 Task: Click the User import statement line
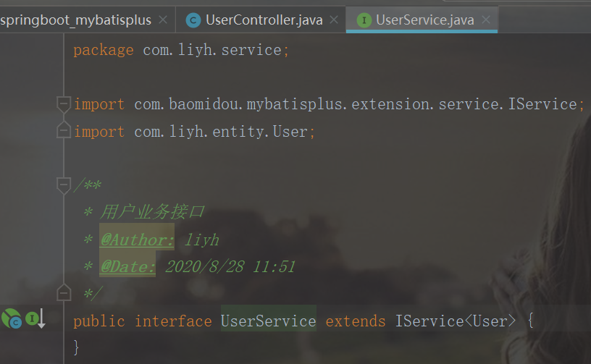coord(195,132)
